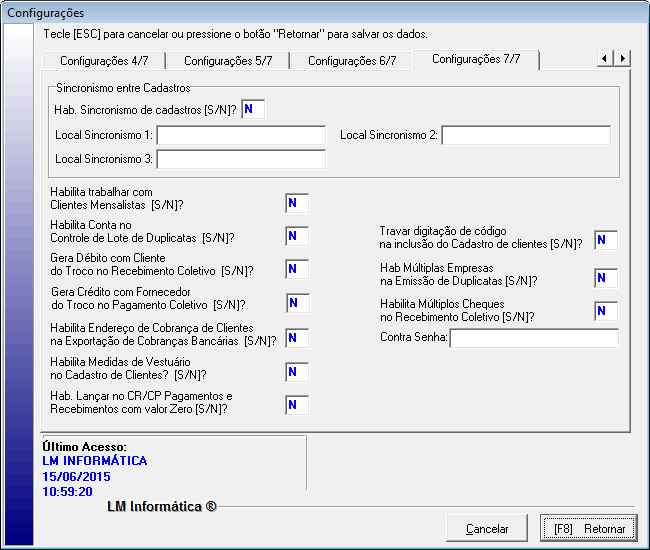Viewport: 650px width, 550px height.
Task: Click Endereço de Cobrança de Clientes S/N box
Action: pyautogui.click(x=297, y=338)
